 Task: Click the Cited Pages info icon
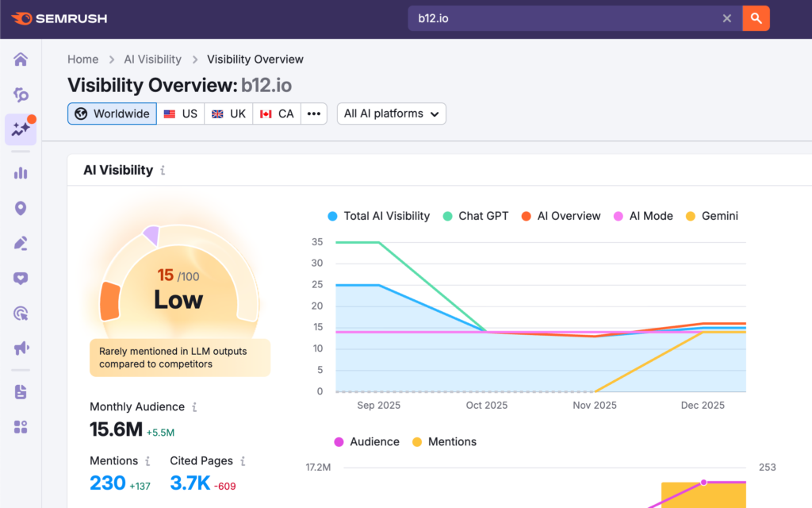pyautogui.click(x=243, y=461)
